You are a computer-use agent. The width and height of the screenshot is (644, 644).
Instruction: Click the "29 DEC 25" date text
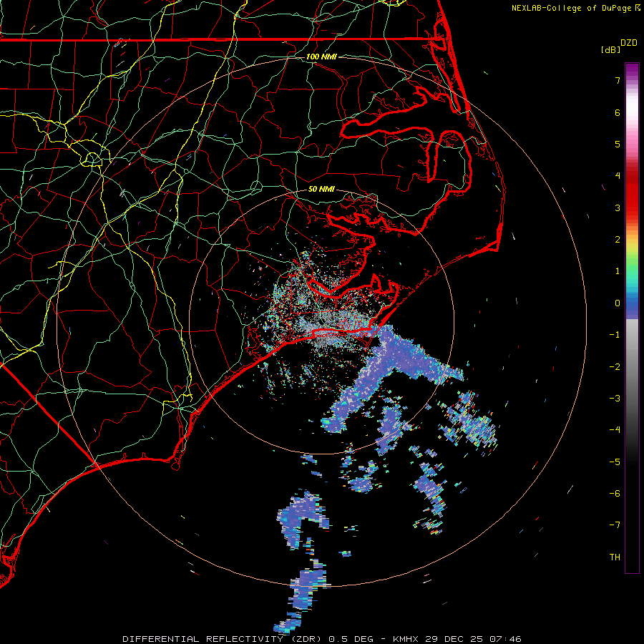454,639
